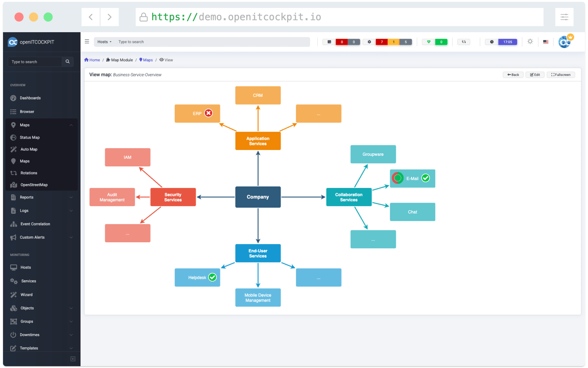Image resolution: width=588 pixels, height=368 pixels.
Task: Click the E-Mail green check icon
Action: (425, 178)
